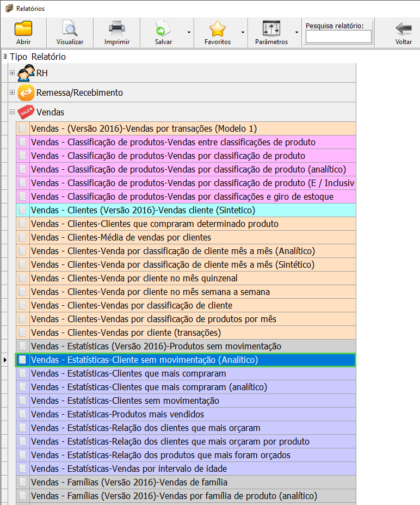The height and width of the screenshot is (505, 420).
Task: Select 'Vendas por classificação de produto' row without analítico
Action: pos(186,156)
